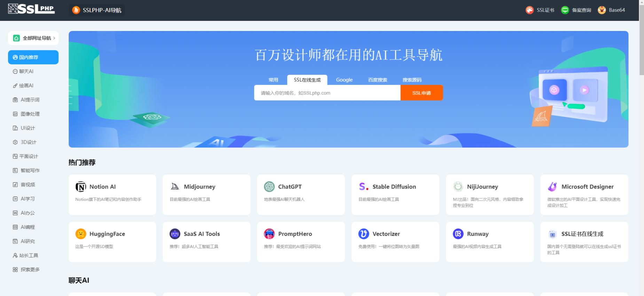Click the Midjourney sailboat icon
Image resolution: width=644 pixels, height=296 pixels.
click(175, 187)
